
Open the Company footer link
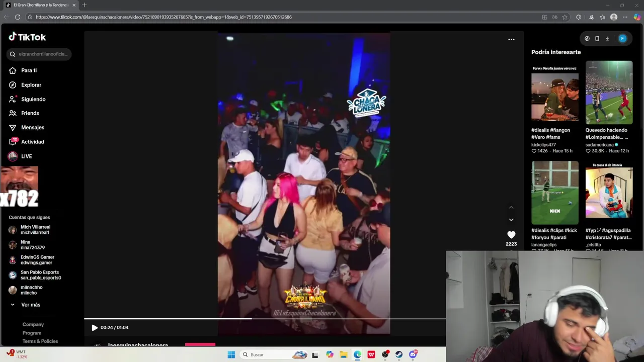click(x=33, y=324)
